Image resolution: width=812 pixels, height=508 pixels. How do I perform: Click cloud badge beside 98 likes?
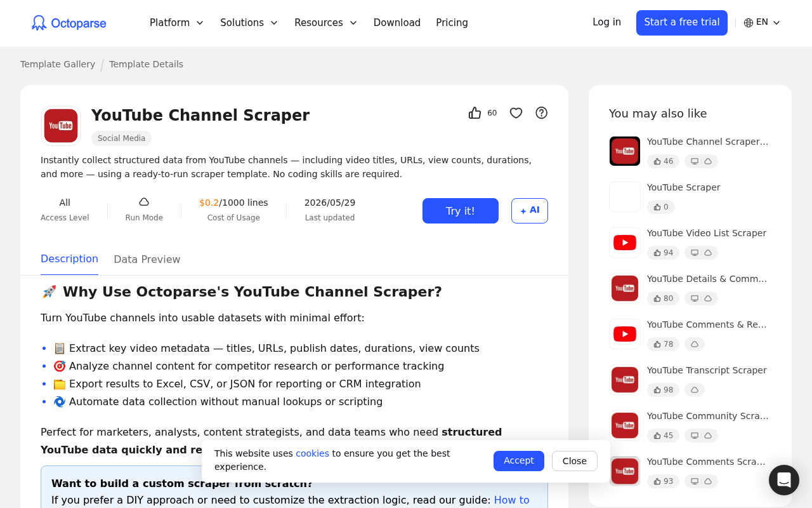coord(695,390)
